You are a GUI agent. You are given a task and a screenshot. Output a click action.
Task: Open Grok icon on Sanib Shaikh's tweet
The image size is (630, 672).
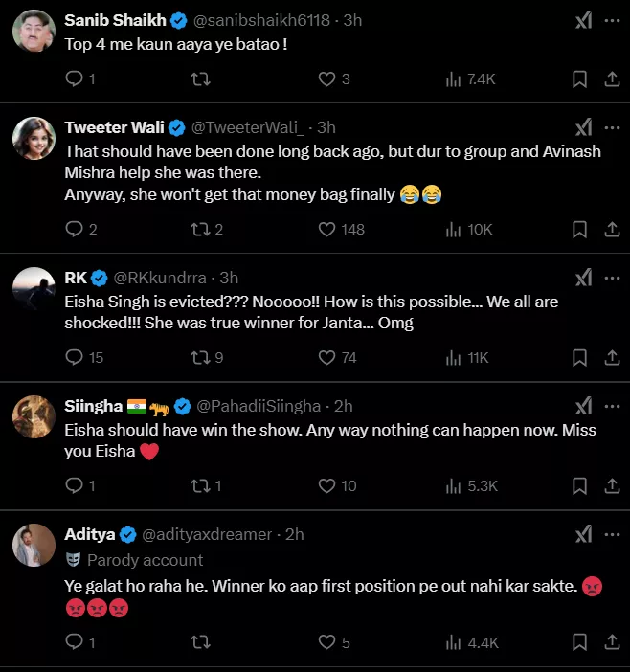[x=583, y=19]
